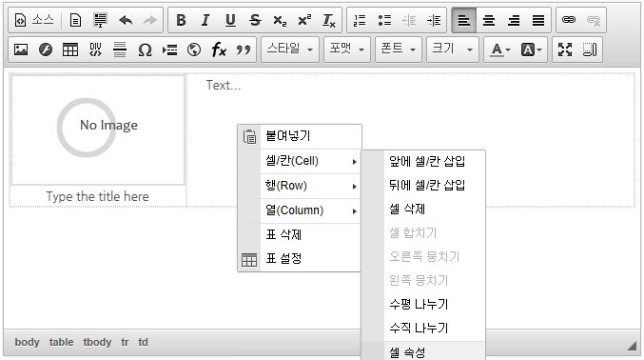Decrease the indent
This screenshot has width=644, height=360.
click(409, 20)
